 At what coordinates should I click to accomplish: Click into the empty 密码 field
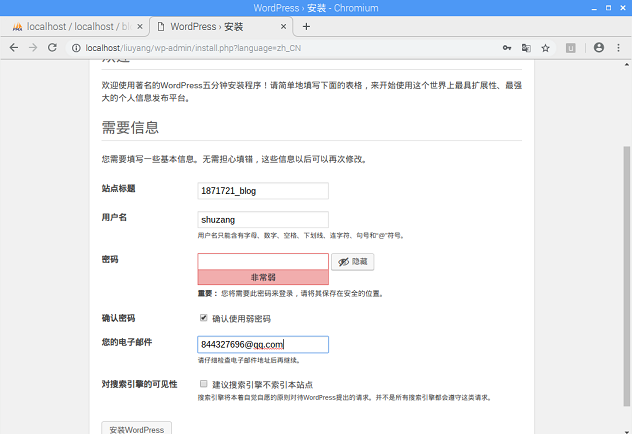tap(263, 262)
